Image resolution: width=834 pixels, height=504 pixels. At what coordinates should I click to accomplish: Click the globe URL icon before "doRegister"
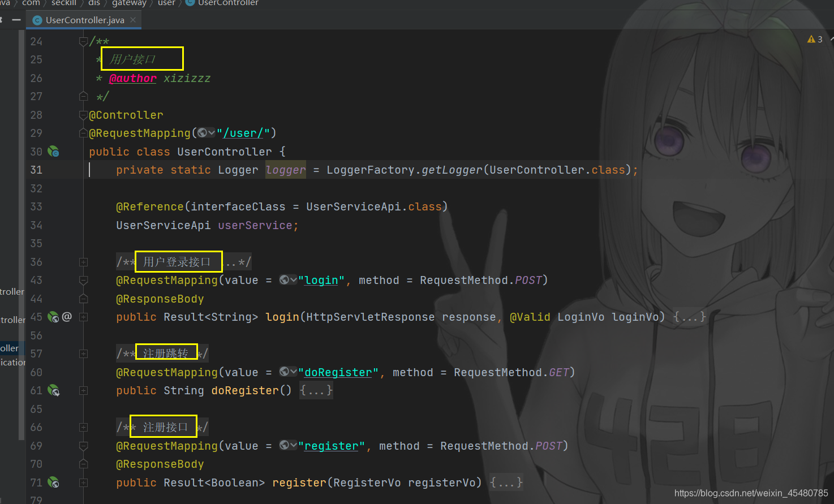pos(284,372)
